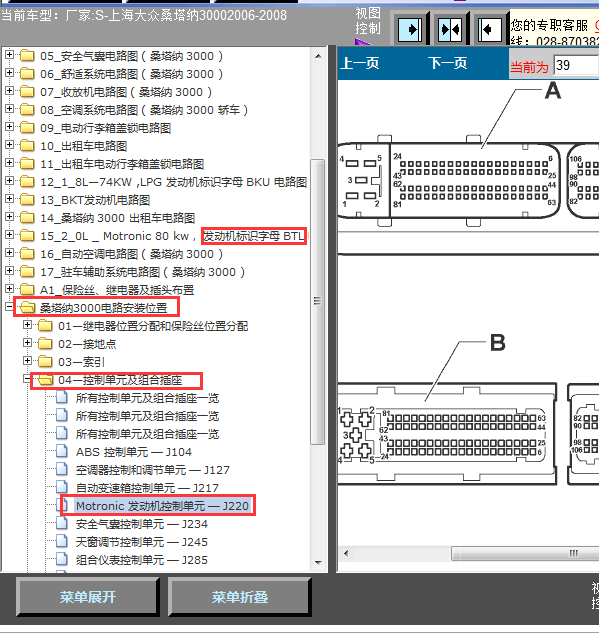This screenshot has height=633, width=599.
Task: Click connector B in the diagram
Action: (447, 434)
